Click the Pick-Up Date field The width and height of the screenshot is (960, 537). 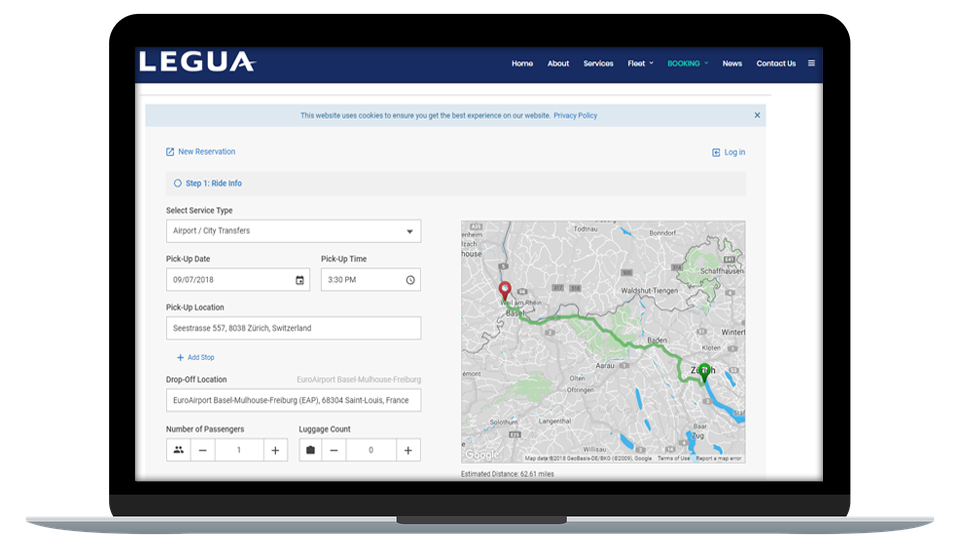pyautogui.click(x=238, y=280)
